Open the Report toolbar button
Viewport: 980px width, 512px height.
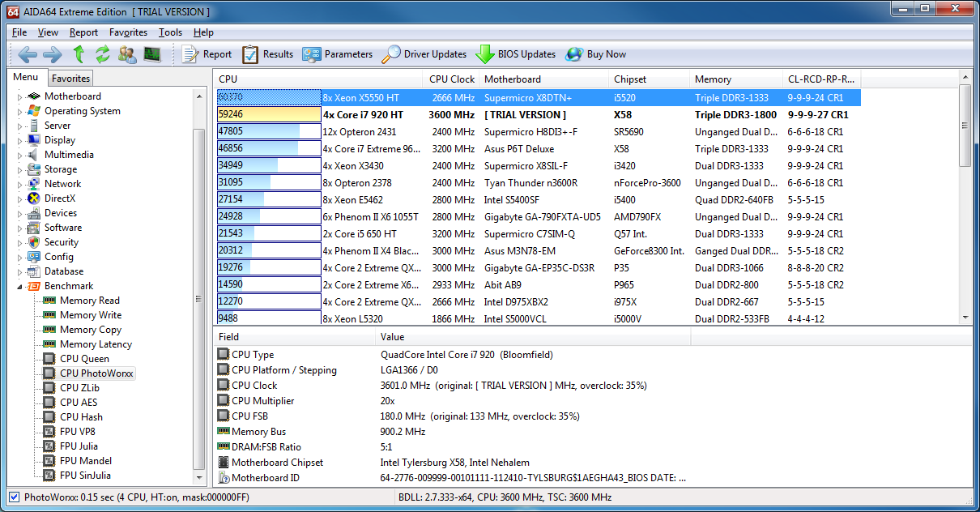[x=207, y=54]
